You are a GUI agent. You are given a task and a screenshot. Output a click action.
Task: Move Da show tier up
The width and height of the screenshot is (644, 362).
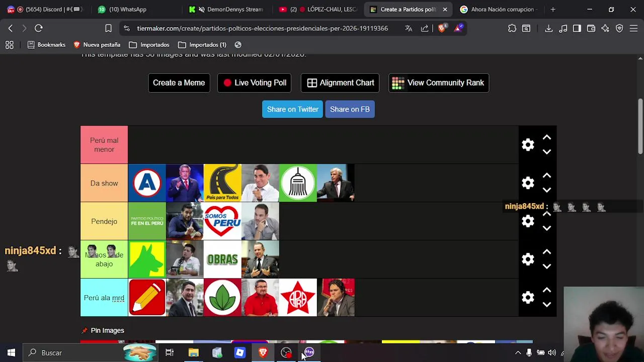point(547,176)
